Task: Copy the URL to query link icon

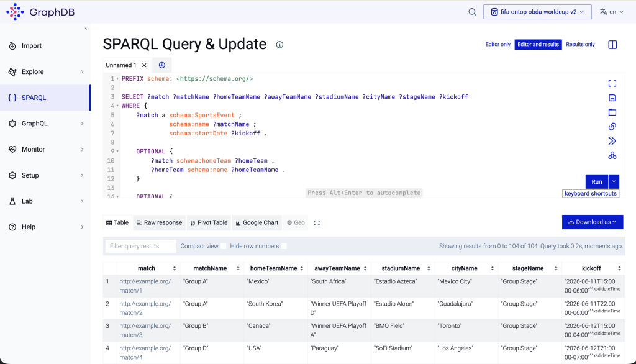Action: coord(612,127)
